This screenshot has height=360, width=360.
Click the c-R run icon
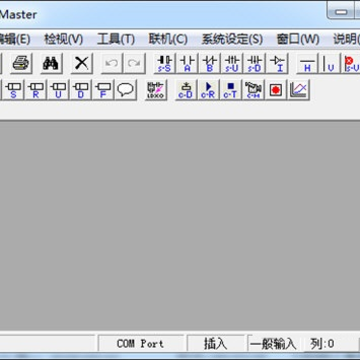(208, 90)
